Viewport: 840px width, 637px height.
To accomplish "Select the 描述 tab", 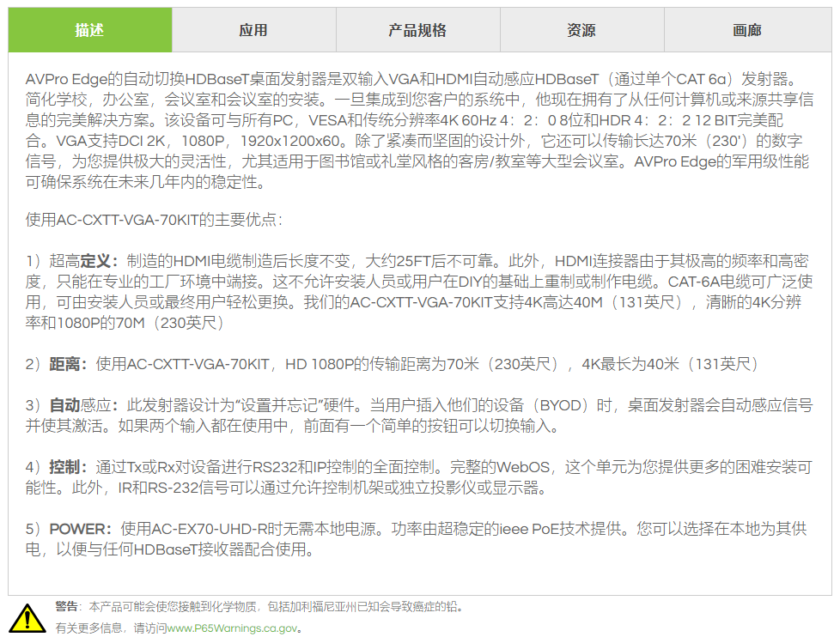I will pyautogui.click(x=90, y=30).
